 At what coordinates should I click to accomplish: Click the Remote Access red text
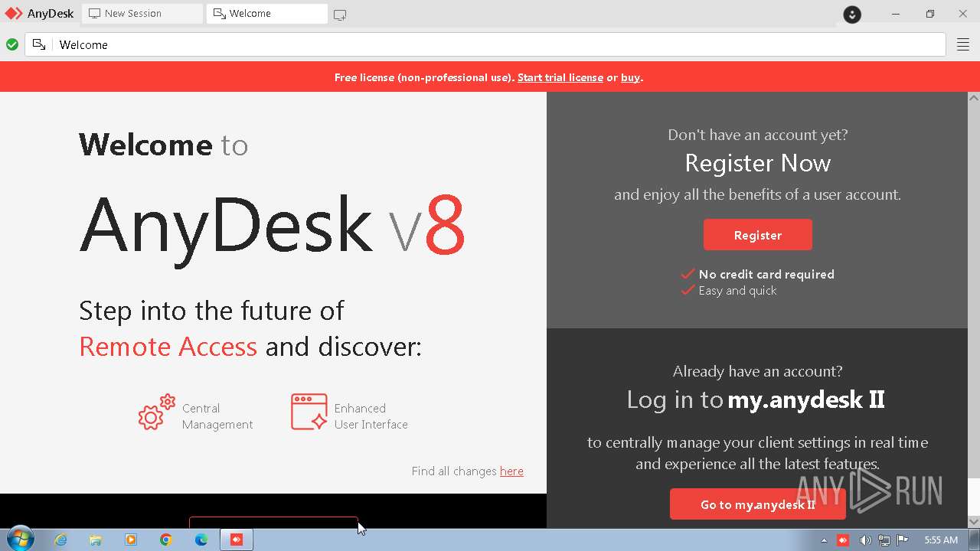(168, 347)
